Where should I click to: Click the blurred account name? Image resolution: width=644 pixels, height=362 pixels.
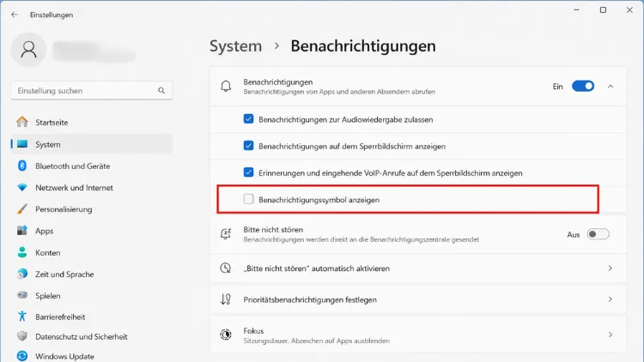tap(94, 51)
